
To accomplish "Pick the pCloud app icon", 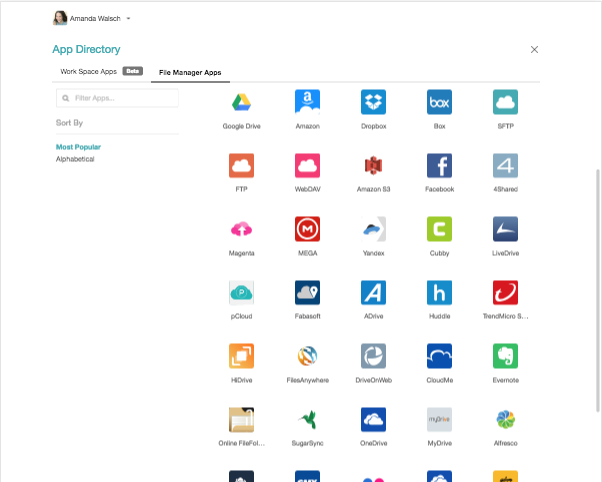I will click(x=241, y=293).
